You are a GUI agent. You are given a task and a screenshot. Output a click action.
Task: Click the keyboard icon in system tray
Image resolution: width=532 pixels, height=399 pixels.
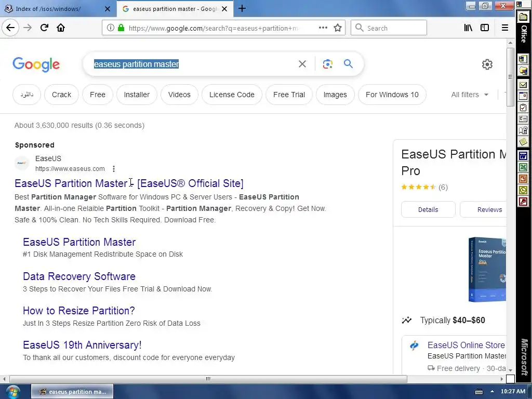479,392
